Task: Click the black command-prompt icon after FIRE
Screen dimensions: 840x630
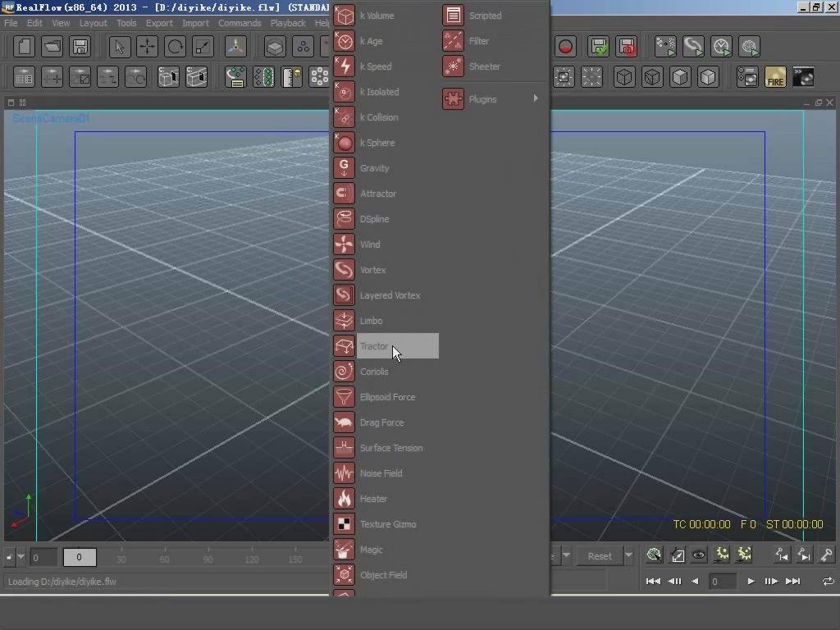Action: click(x=804, y=77)
